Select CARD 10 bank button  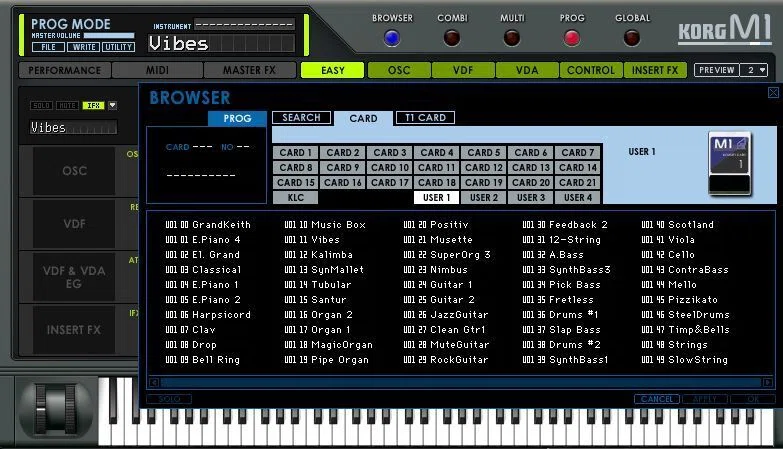[390, 167]
